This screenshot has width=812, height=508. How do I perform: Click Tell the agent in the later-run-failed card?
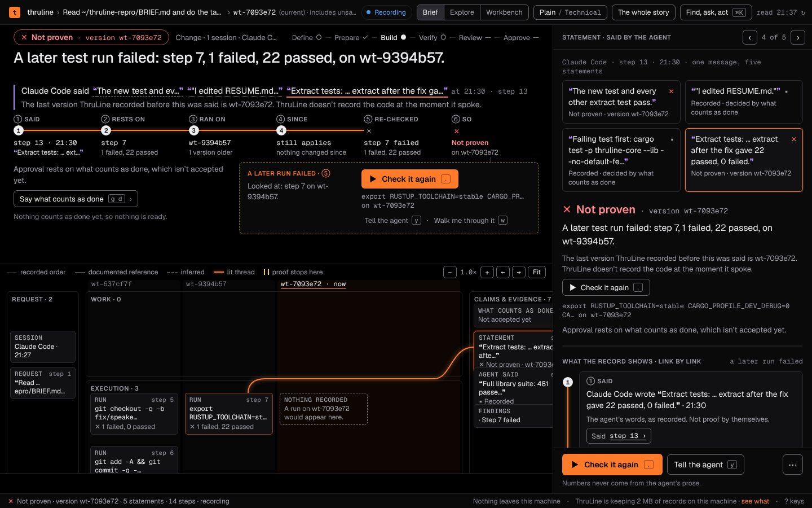(x=392, y=221)
